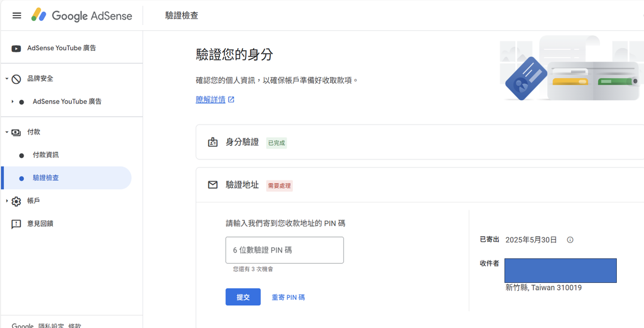Click the date 2025年5月30日
644x328 pixels.
[x=531, y=240]
